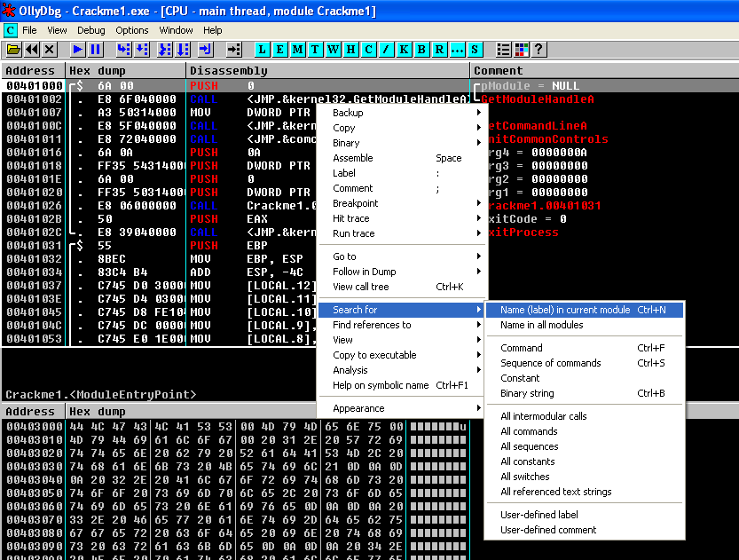Close program with the X toolbar icon
Viewport: 739px width, 560px height.
click(50, 50)
